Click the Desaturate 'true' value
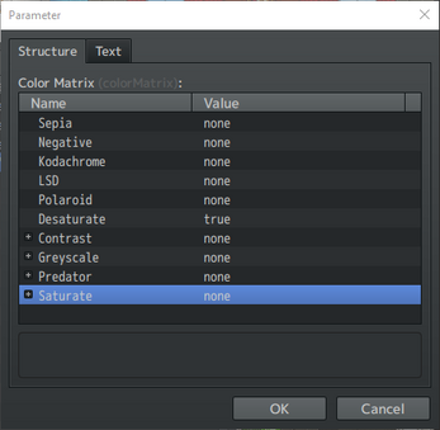 [x=217, y=219]
